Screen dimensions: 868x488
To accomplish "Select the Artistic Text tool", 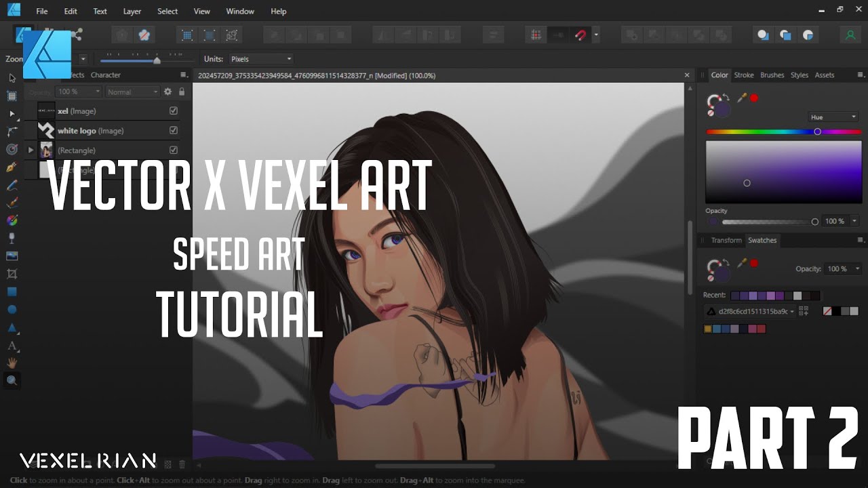I will coord(12,346).
